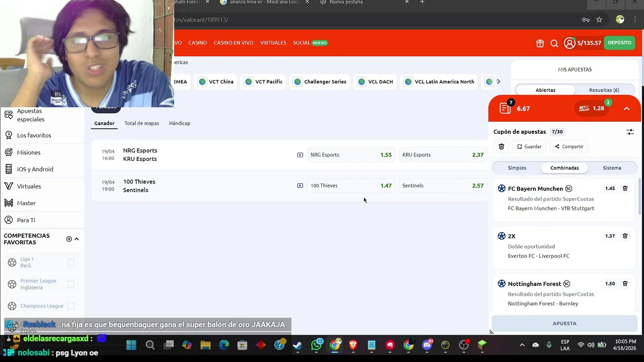The height and width of the screenshot is (362, 644).
Task: Click the SuperCuotas badge next to Nottingham Forest
Action: (567, 284)
